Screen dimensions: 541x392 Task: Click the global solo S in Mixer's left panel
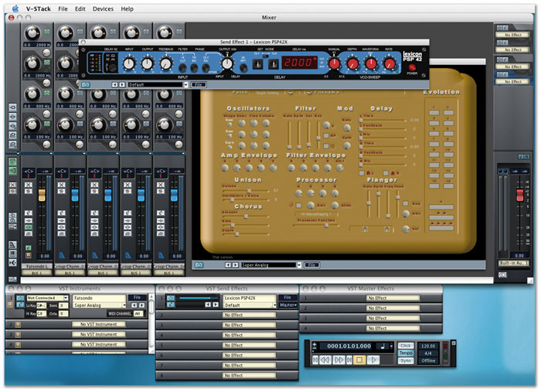(x=12, y=191)
